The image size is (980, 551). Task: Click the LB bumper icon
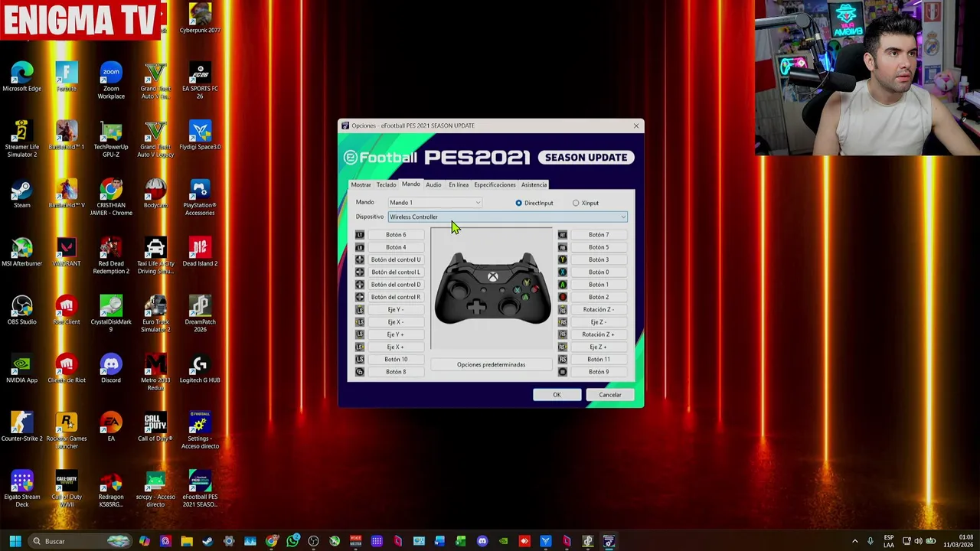click(x=360, y=247)
